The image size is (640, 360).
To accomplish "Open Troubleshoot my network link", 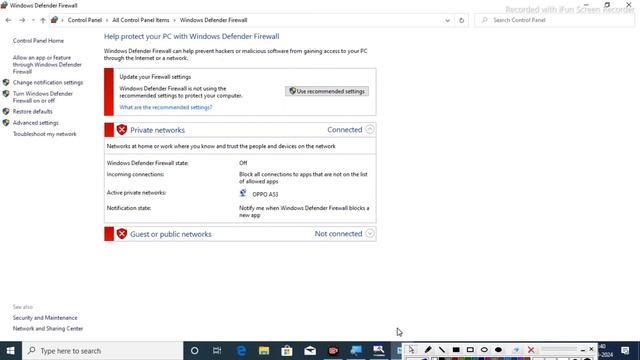I will pyautogui.click(x=44, y=134).
